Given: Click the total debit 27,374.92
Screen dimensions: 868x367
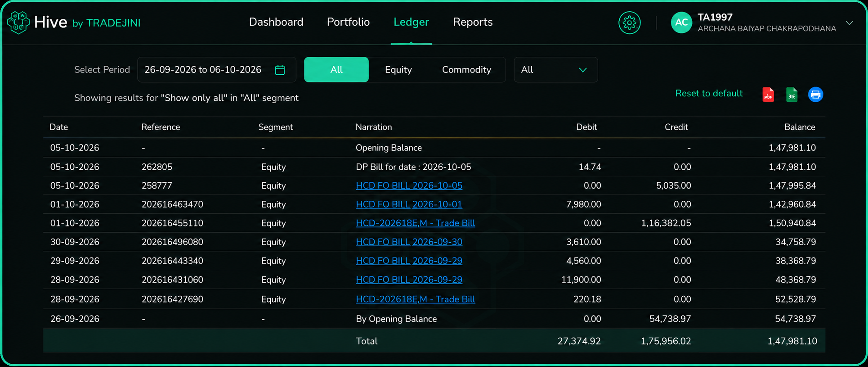Looking at the screenshot, I should (x=579, y=341).
